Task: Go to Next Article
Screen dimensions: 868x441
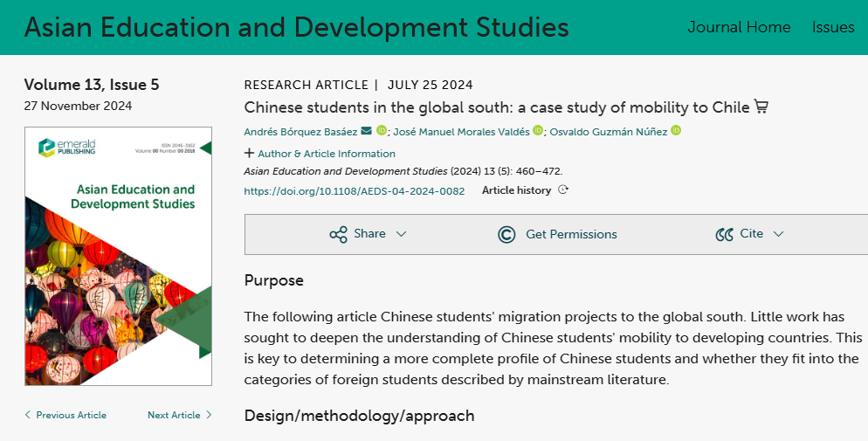Action: (x=179, y=415)
